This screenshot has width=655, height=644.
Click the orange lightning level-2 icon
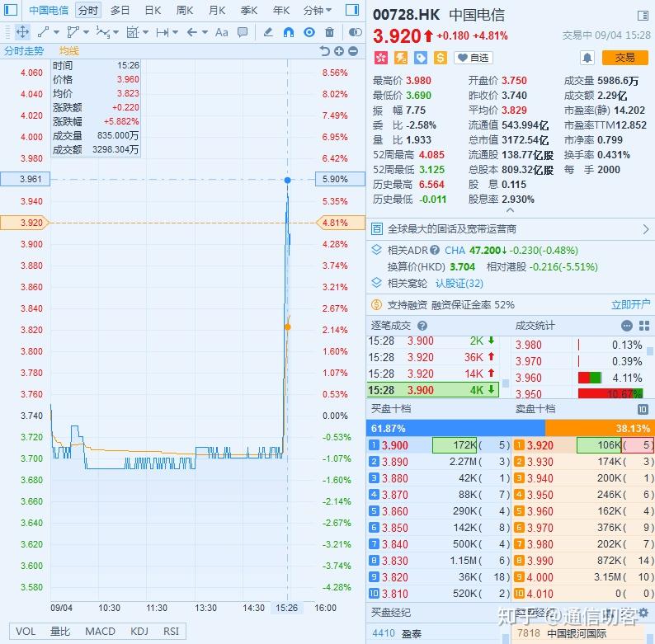[x=401, y=58]
